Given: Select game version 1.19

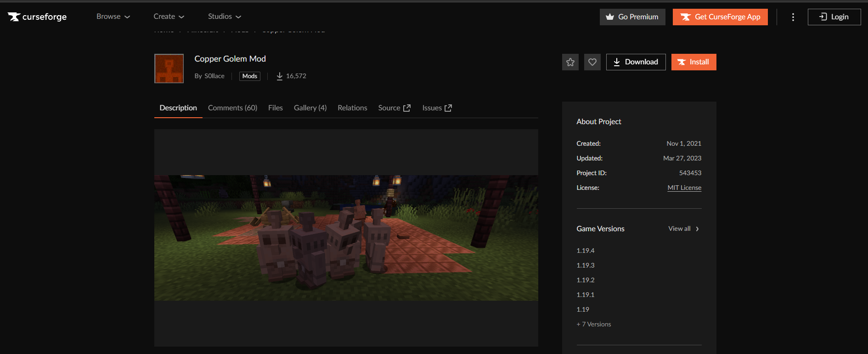Looking at the screenshot, I should (583, 309).
